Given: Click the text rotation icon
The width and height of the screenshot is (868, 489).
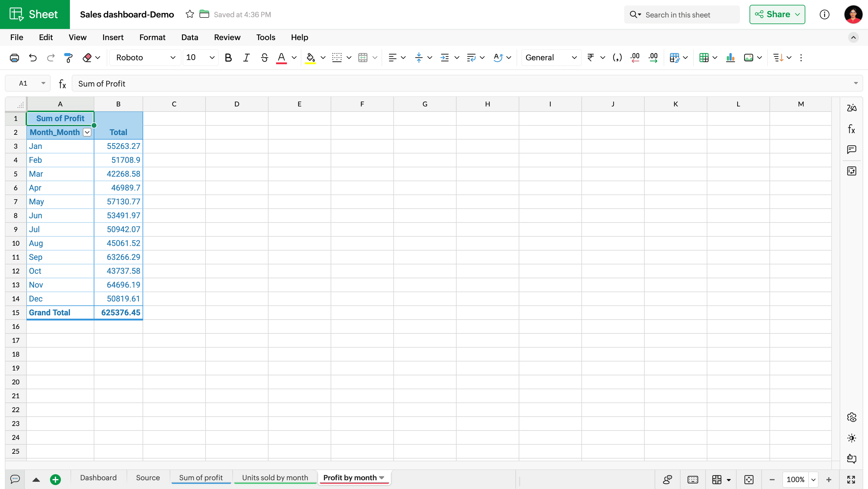Looking at the screenshot, I should tap(498, 58).
